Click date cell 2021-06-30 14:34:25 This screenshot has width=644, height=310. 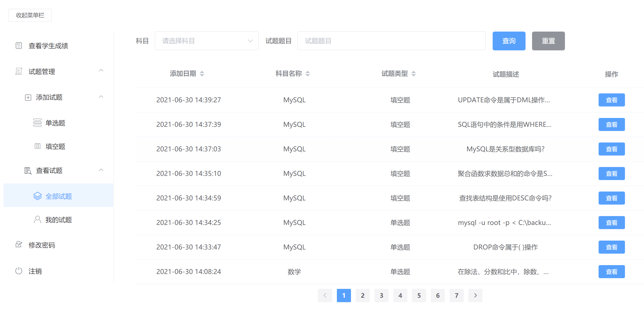(x=188, y=223)
